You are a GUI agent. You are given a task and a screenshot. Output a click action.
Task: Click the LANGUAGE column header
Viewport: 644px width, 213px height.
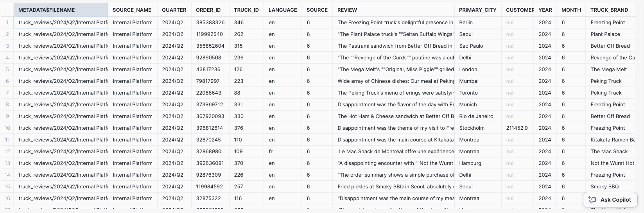[x=283, y=10]
